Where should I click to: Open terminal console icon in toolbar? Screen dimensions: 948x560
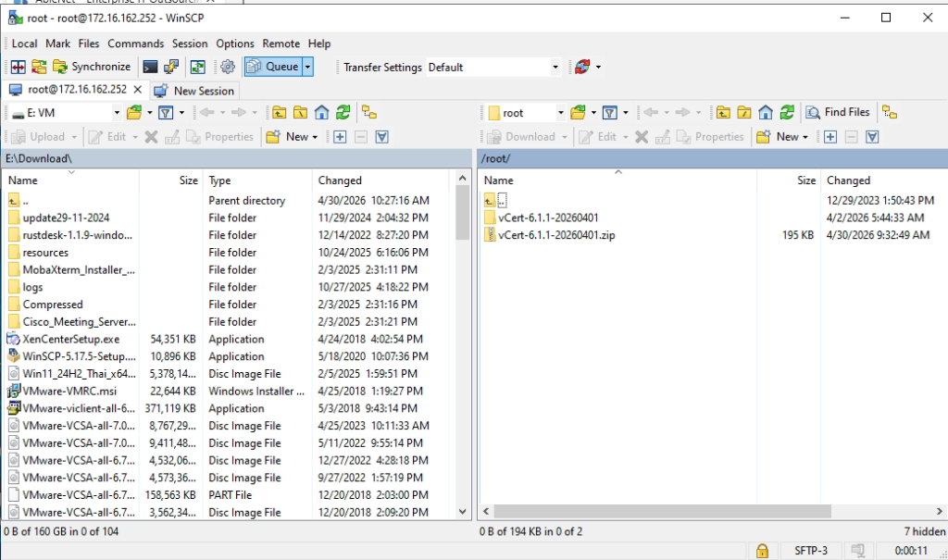tap(150, 68)
